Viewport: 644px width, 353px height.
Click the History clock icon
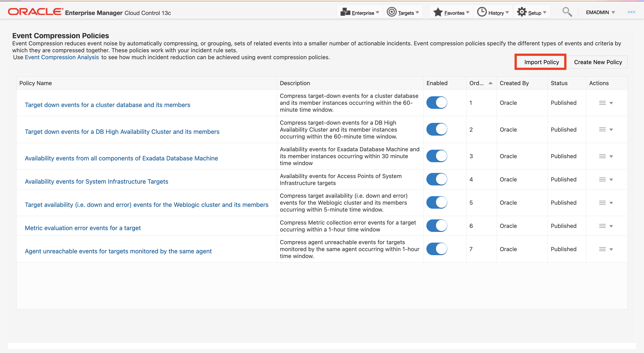point(481,12)
